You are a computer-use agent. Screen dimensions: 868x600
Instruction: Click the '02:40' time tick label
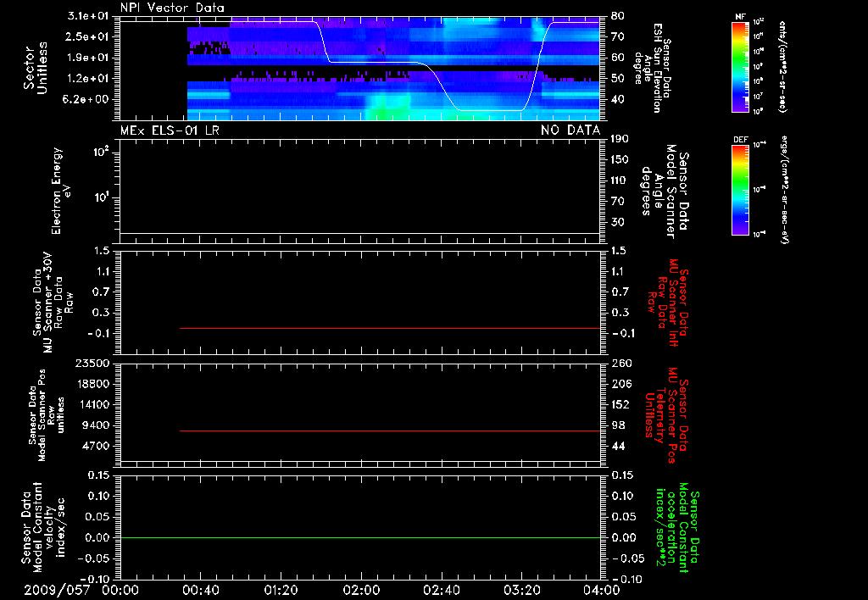(x=441, y=590)
